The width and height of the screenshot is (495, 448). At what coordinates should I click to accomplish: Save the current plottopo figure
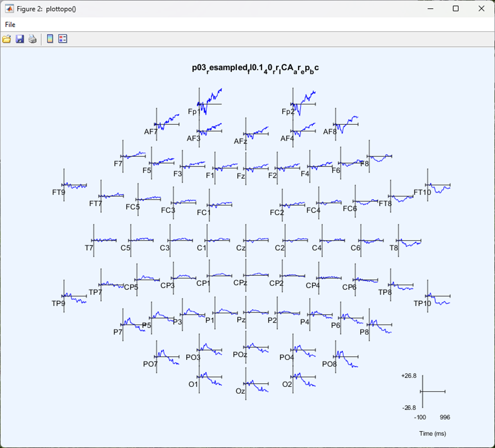pos(19,39)
